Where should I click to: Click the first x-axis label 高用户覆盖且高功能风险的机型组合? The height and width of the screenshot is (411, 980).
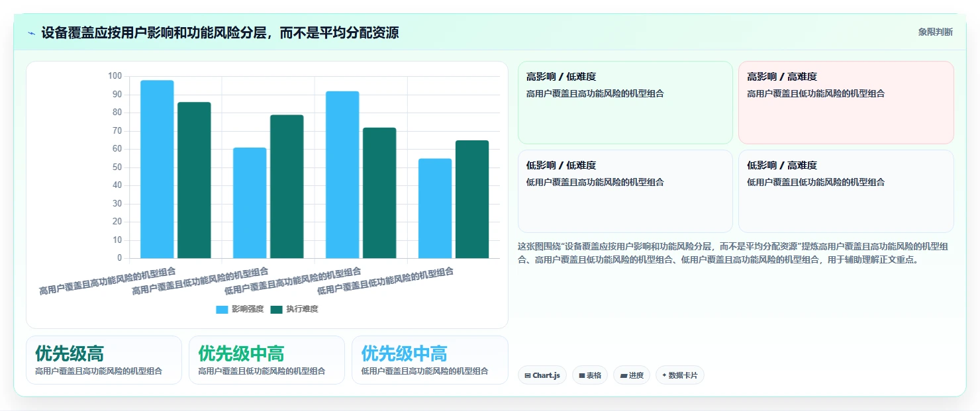[108, 281]
